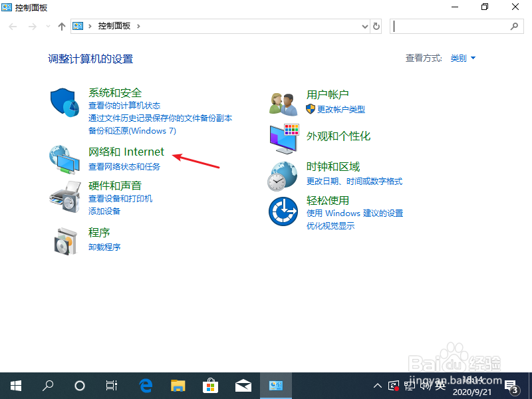
Task: Open the Network and Internet globe icon
Action: click(65, 160)
